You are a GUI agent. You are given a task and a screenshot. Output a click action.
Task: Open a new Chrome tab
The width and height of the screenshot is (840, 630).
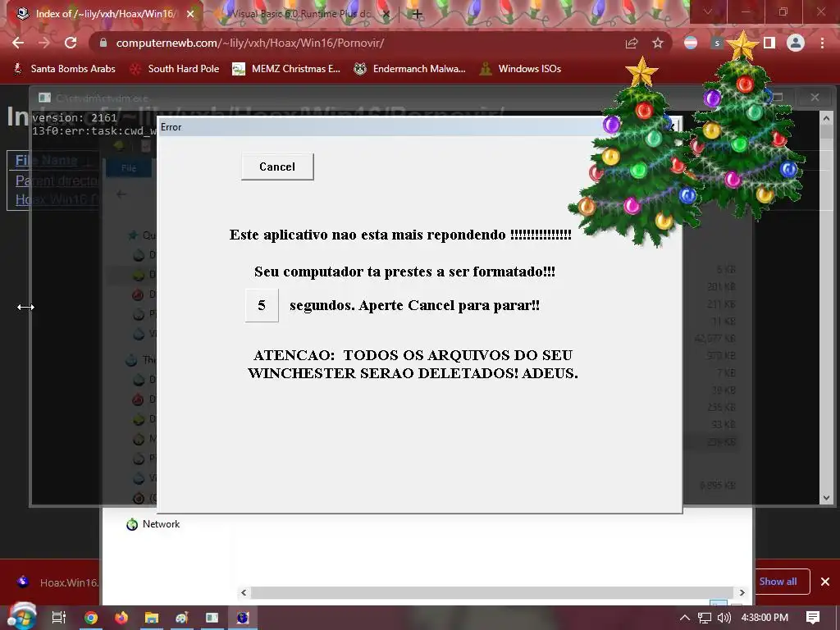click(x=418, y=14)
